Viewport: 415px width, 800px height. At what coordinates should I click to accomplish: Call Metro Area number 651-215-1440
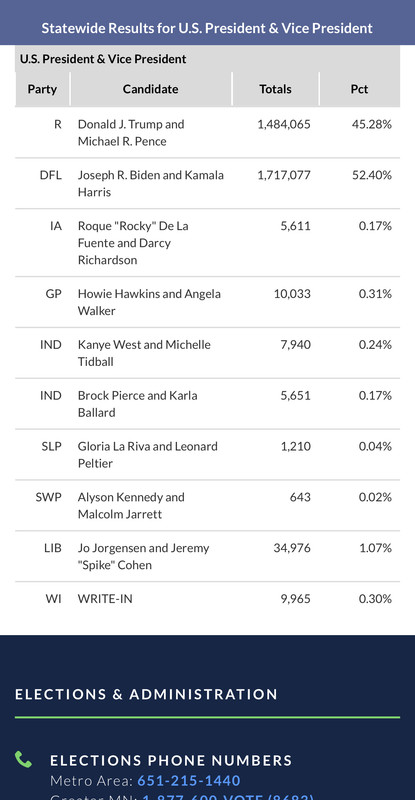coord(189,781)
